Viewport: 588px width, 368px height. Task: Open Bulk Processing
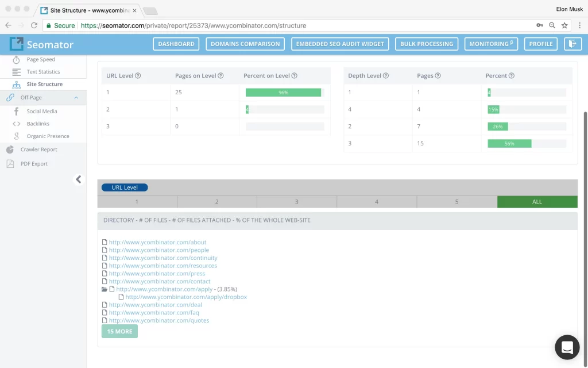click(427, 44)
